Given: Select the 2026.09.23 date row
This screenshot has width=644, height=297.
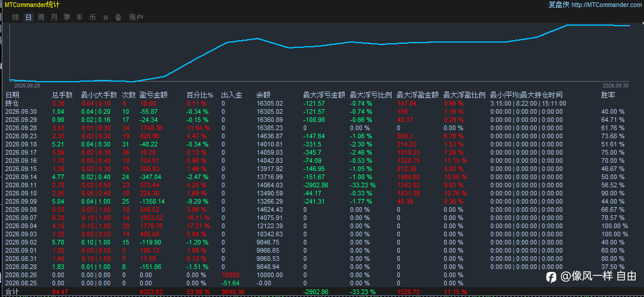Looking at the screenshot, I should (21, 136).
